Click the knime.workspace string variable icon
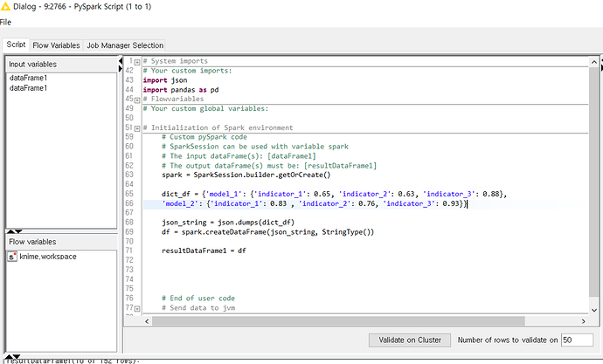 12,257
